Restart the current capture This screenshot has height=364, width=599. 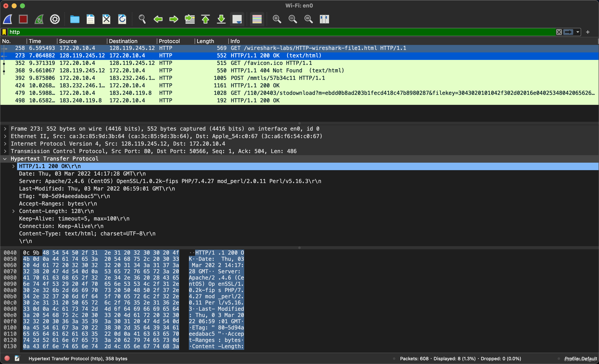39,19
